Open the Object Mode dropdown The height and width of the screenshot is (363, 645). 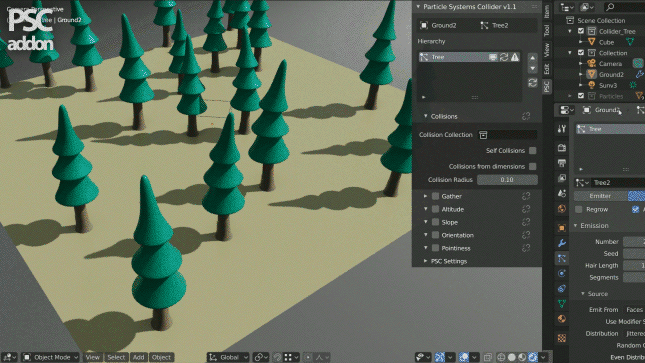point(50,357)
